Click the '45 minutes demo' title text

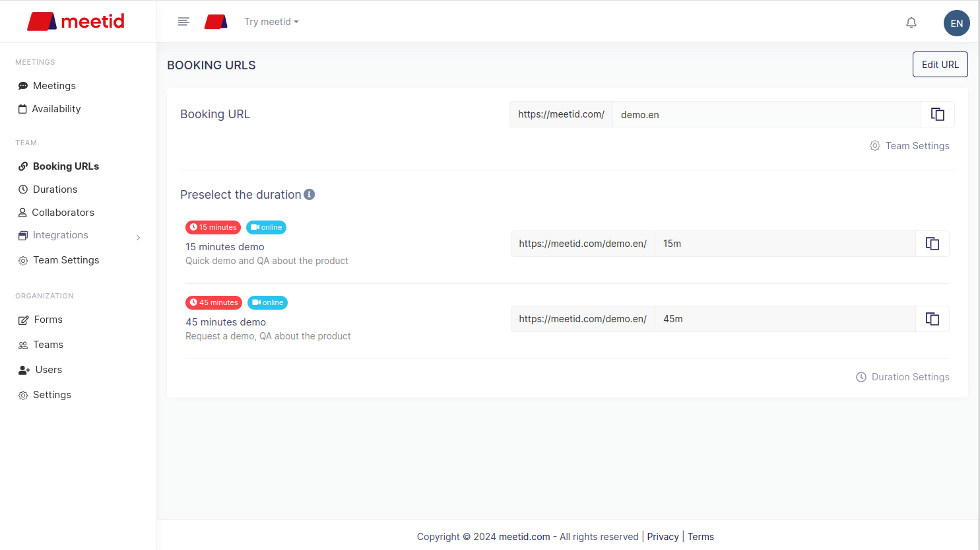(x=226, y=322)
